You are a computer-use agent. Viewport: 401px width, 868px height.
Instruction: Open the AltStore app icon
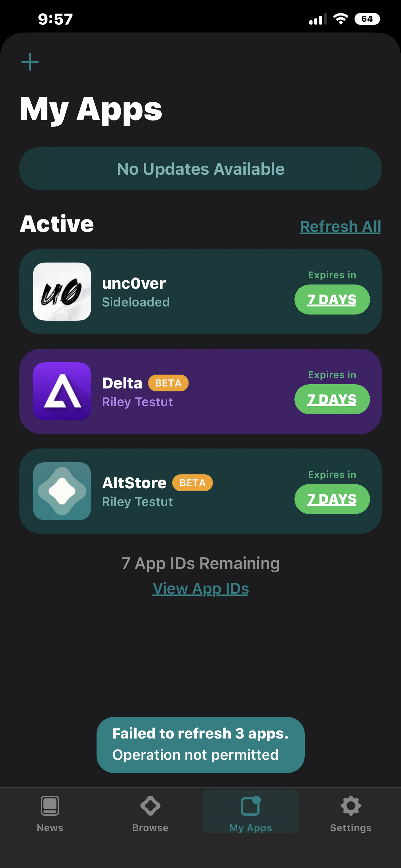click(x=62, y=491)
